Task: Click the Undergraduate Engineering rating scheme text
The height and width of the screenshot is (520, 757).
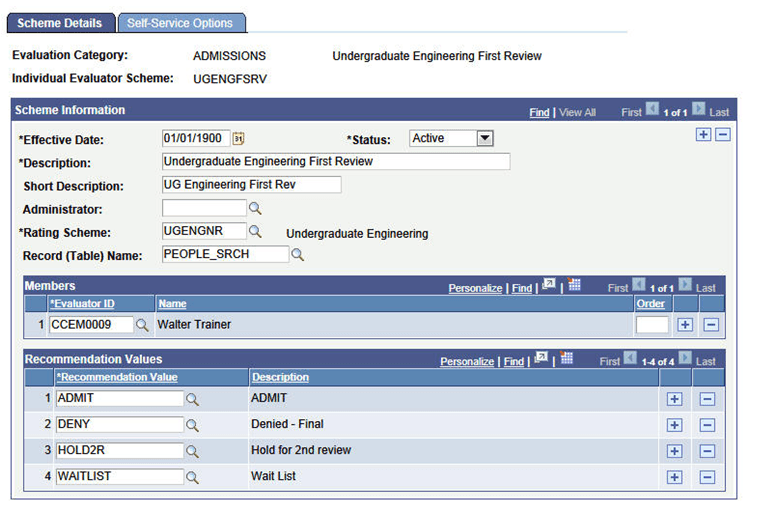Action: pyautogui.click(x=357, y=234)
